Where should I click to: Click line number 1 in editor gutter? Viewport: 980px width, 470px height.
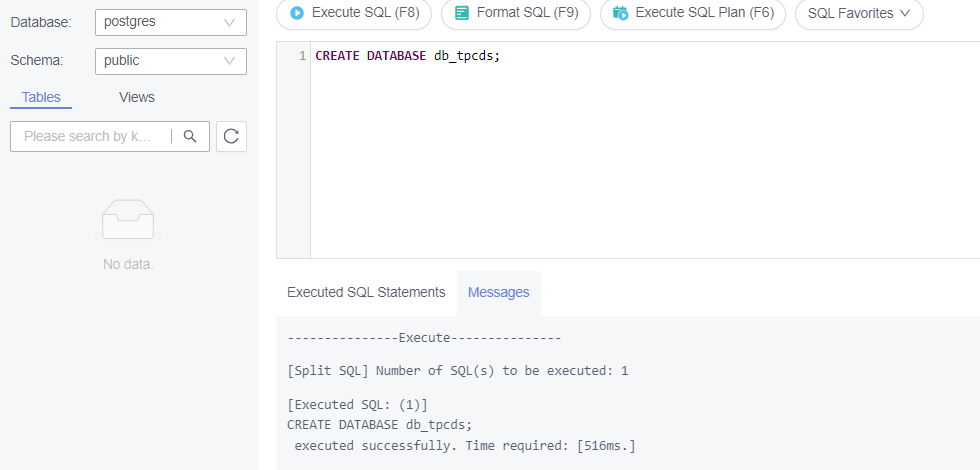click(x=302, y=56)
